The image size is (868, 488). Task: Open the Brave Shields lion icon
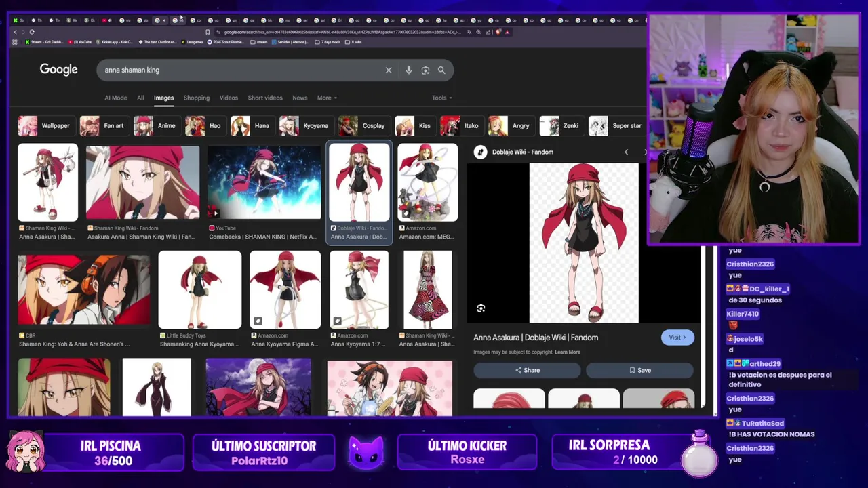[498, 32]
